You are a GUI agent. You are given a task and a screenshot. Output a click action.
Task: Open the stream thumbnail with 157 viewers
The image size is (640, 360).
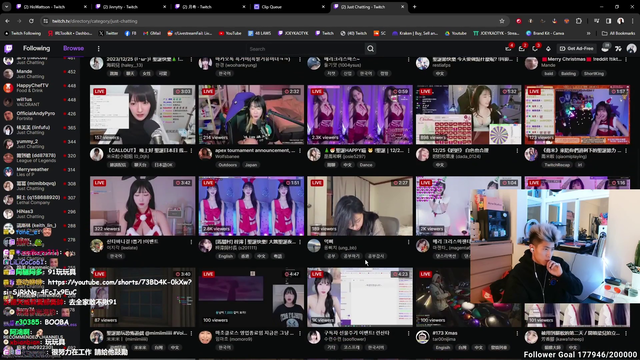[x=142, y=115]
